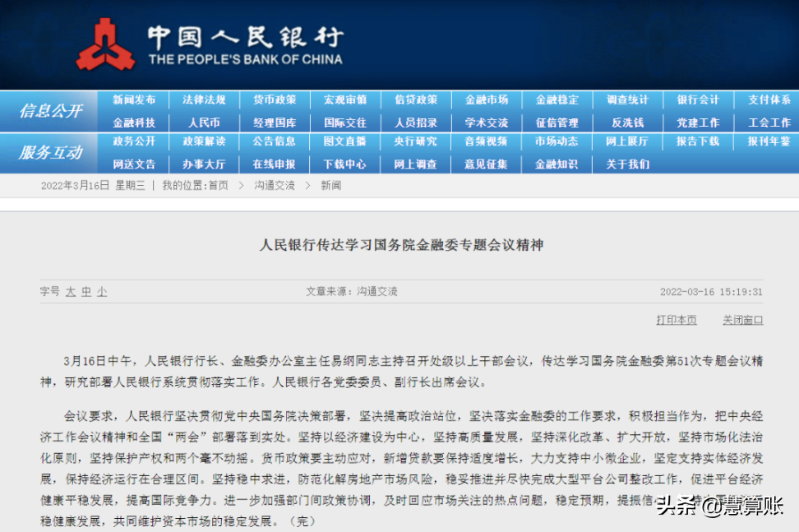
Task: Click the 服务互动 section header
Action: tap(51, 152)
